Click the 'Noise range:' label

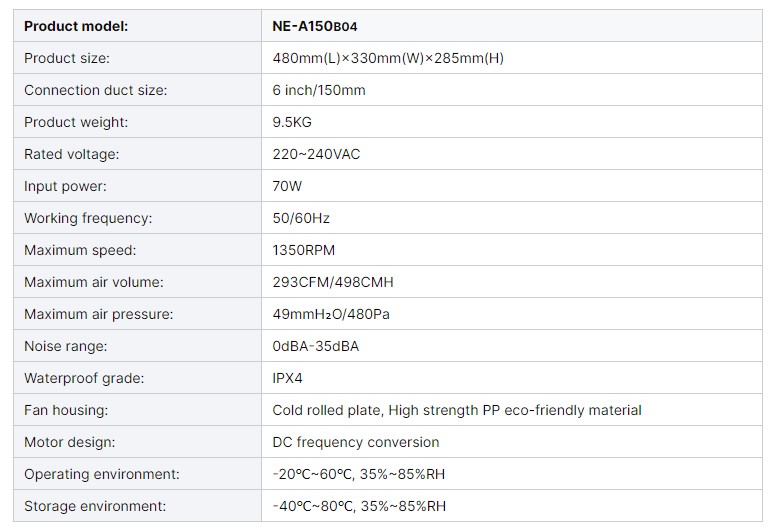click(66, 346)
